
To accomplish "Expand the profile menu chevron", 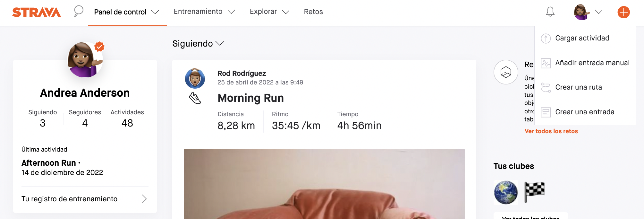I will coord(599,12).
